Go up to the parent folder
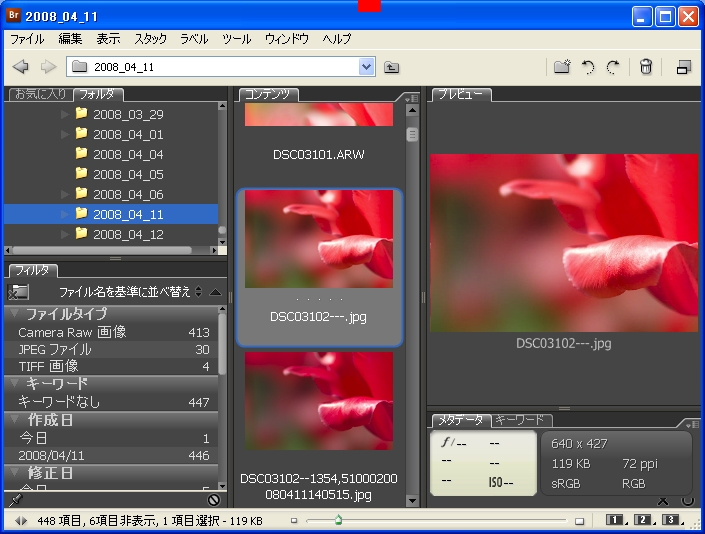The image size is (705, 534). tap(392, 67)
